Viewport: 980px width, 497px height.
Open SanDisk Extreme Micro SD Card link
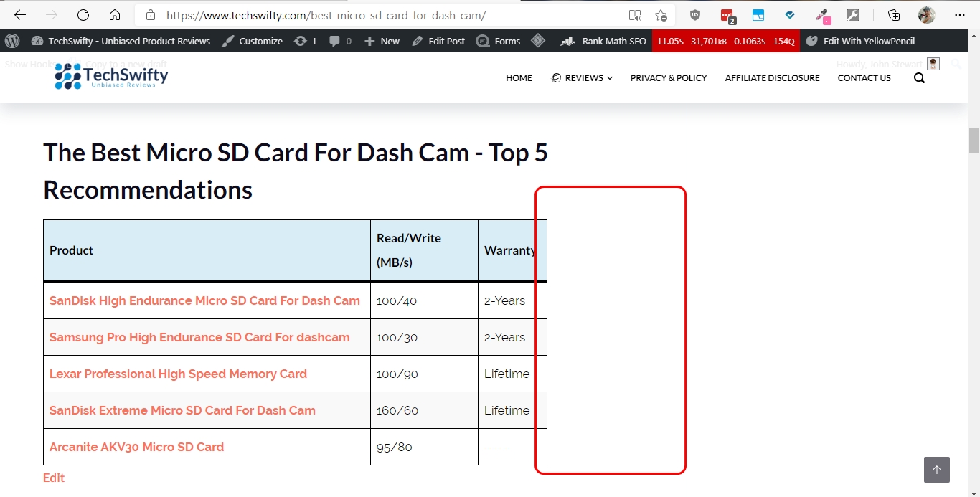click(182, 410)
